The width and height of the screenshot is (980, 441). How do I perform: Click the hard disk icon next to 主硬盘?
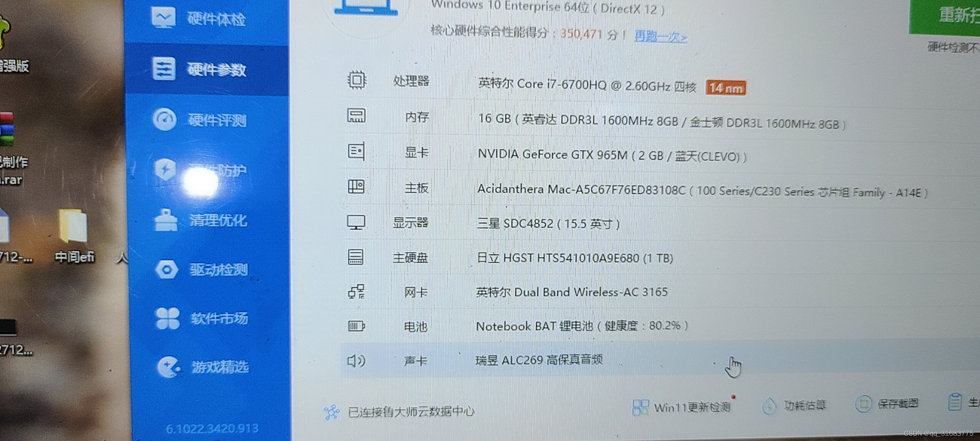356,257
